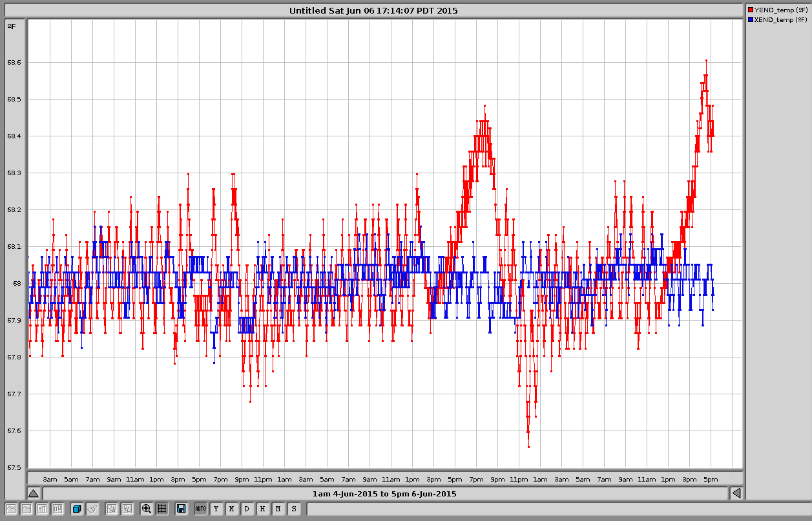The image size is (812, 521).
Task: Click the M month button after Y
Action: pos(232,509)
